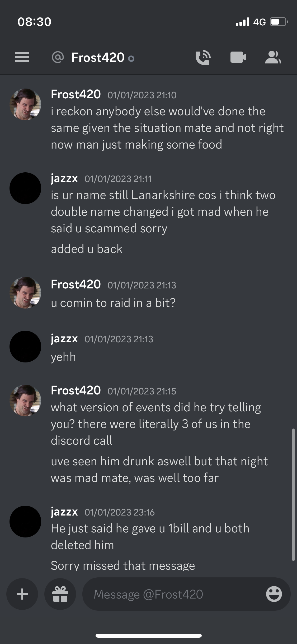
Task: Tap the "added u back" message
Action: tap(87, 249)
